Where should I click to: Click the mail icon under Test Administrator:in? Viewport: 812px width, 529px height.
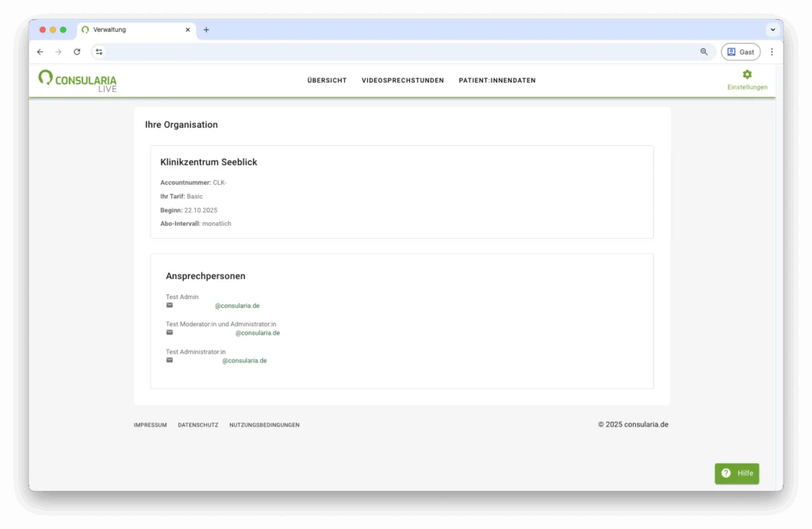(169, 360)
